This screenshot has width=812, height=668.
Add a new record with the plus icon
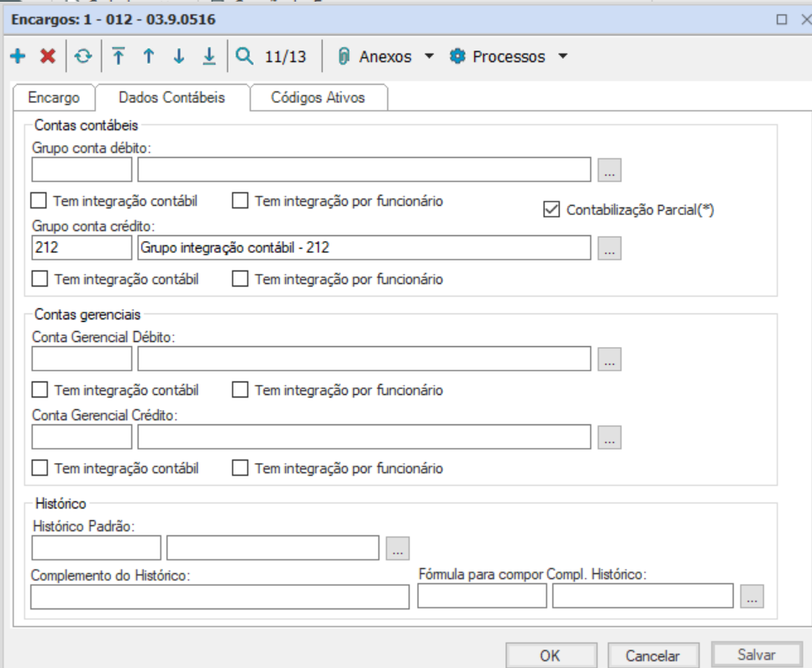(18, 56)
